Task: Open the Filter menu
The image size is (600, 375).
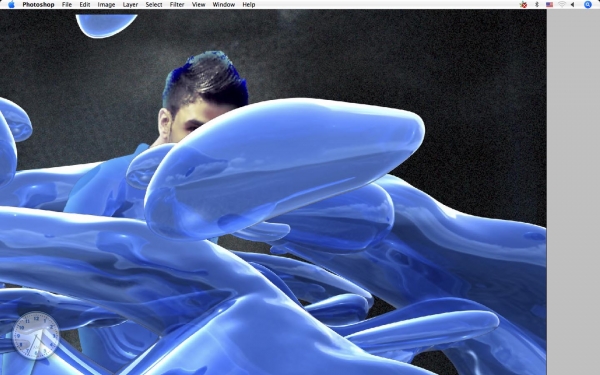Action: (x=177, y=5)
